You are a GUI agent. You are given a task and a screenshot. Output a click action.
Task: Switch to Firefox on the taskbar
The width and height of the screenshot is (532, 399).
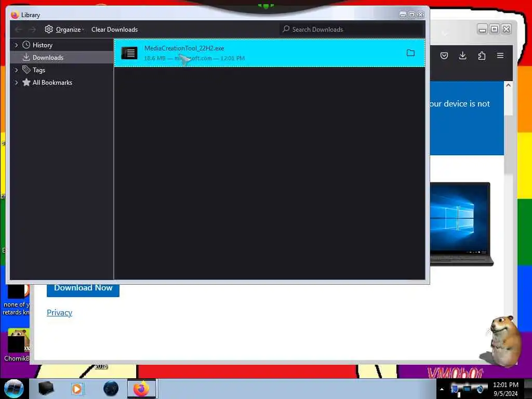[141, 389]
